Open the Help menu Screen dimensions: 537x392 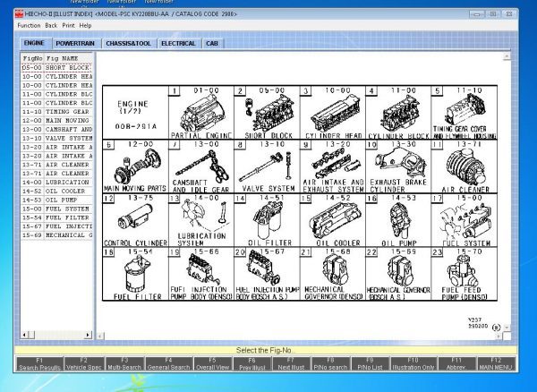pyautogui.click(x=85, y=25)
